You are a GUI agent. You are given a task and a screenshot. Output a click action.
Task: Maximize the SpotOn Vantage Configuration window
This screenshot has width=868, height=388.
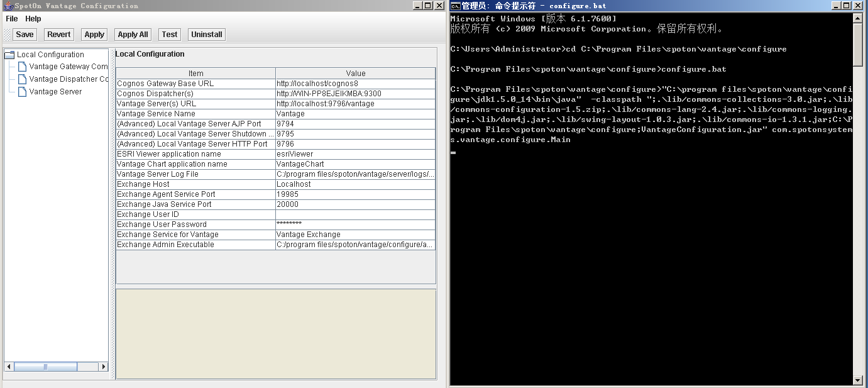(428, 6)
